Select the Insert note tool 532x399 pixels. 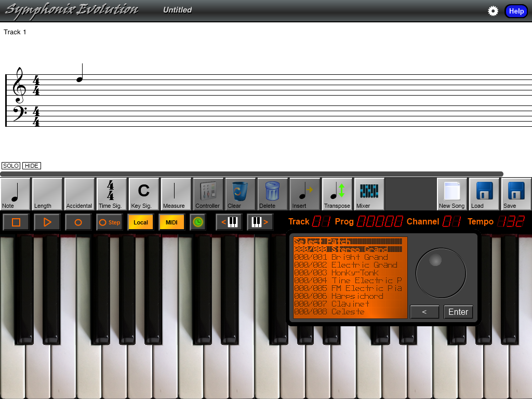(304, 194)
